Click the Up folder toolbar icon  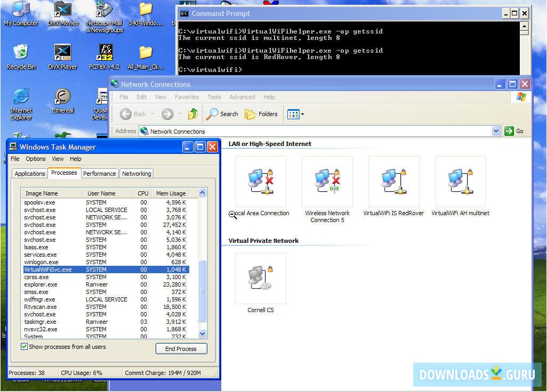tap(193, 114)
